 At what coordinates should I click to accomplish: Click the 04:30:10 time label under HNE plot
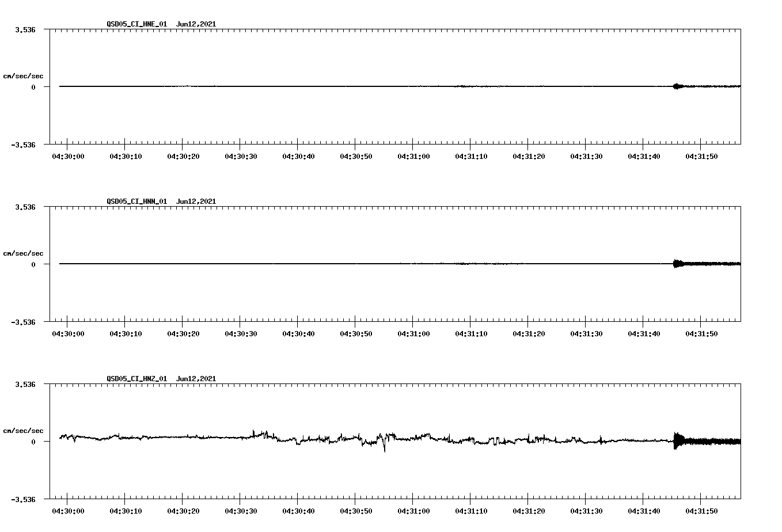126,157
